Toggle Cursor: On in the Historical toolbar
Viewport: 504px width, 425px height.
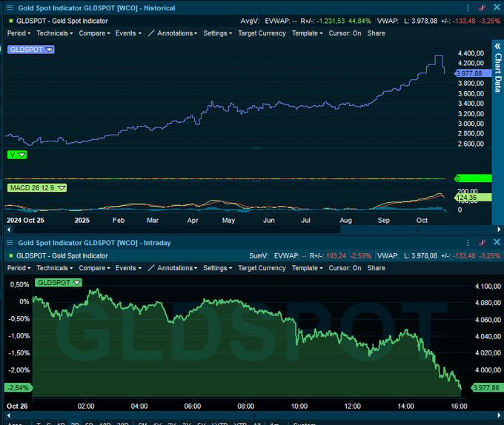click(345, 33)
